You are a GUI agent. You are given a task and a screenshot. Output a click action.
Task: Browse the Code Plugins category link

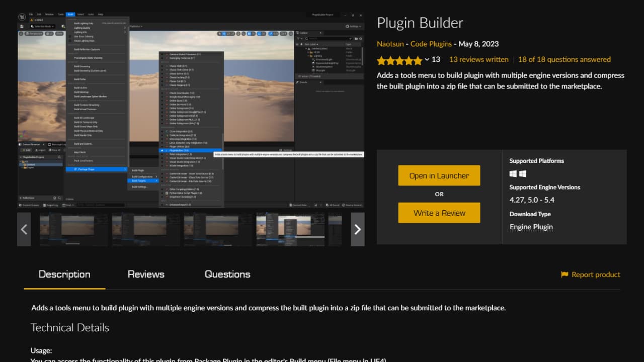[431, 44]
